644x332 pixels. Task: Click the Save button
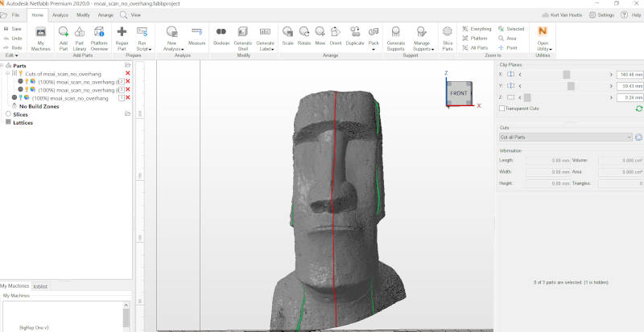(x=13, y=29)
